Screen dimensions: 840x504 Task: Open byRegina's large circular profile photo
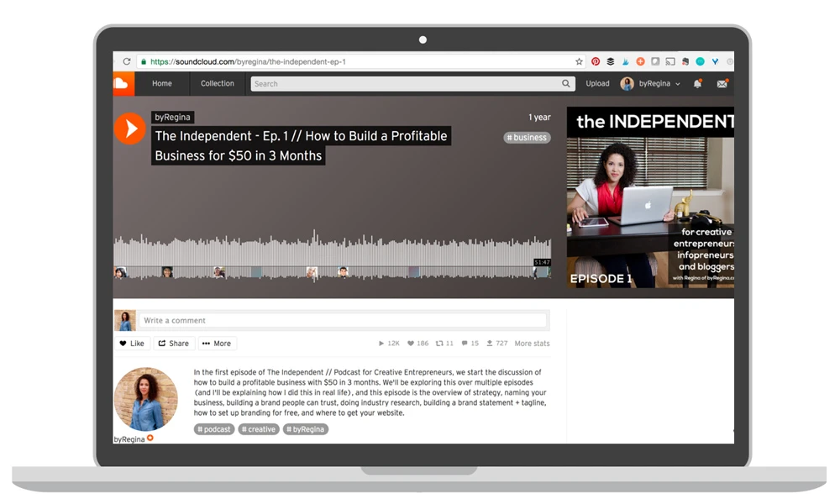point(145,399)
